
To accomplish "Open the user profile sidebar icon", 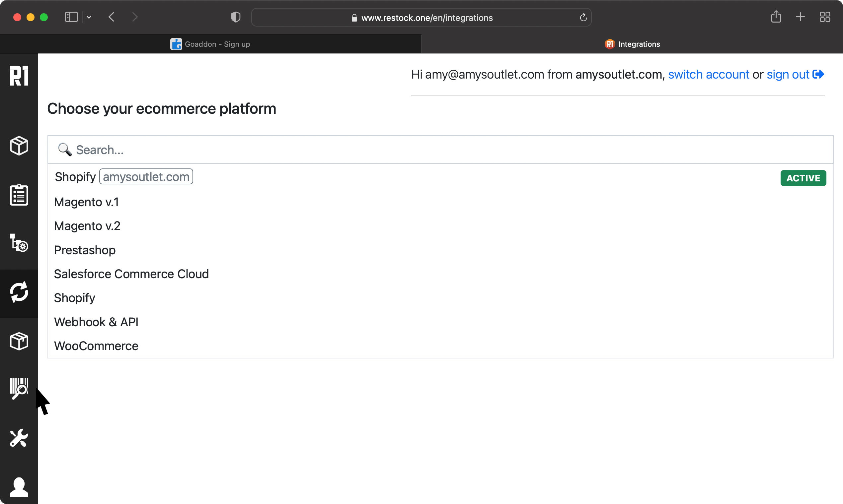I will (x=19, y=487).
